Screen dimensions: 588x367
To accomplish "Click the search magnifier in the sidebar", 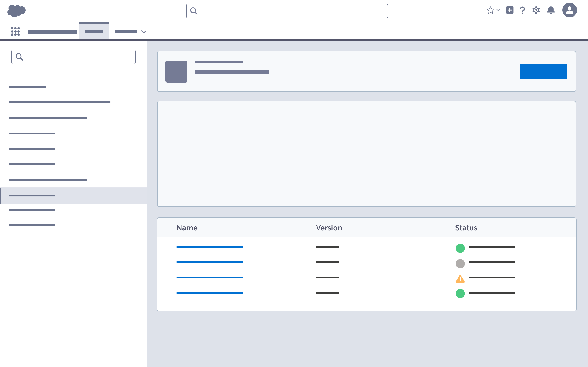I will point(20,57).
